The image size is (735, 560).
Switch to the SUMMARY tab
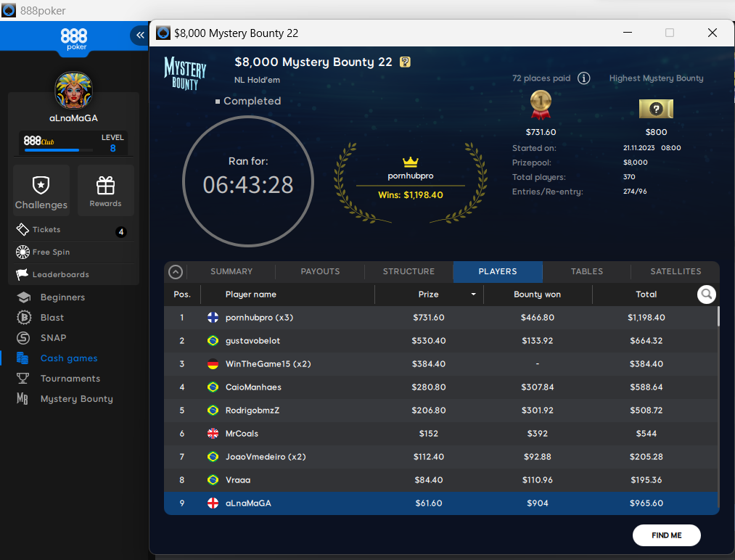231,271
